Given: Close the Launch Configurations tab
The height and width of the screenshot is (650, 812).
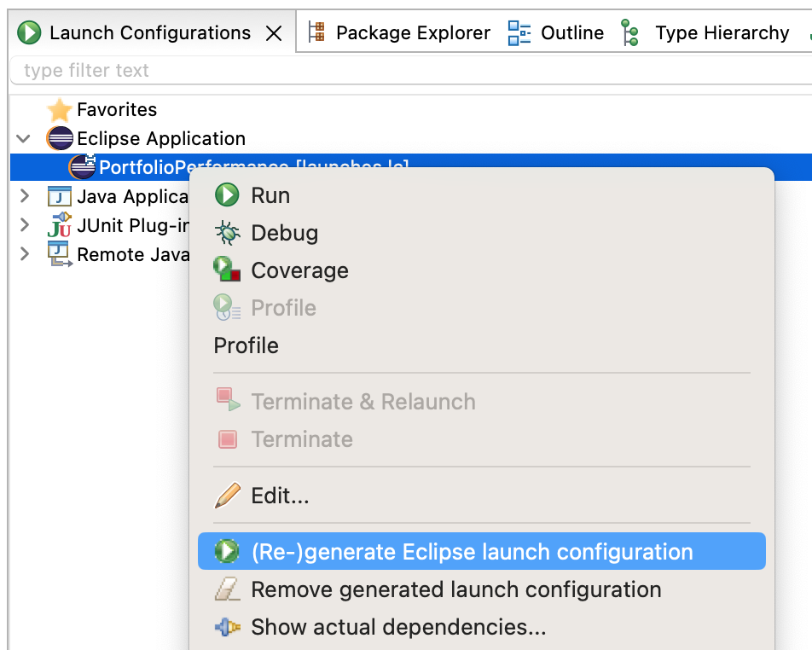Looking at the screenshot, I should 274,33.
